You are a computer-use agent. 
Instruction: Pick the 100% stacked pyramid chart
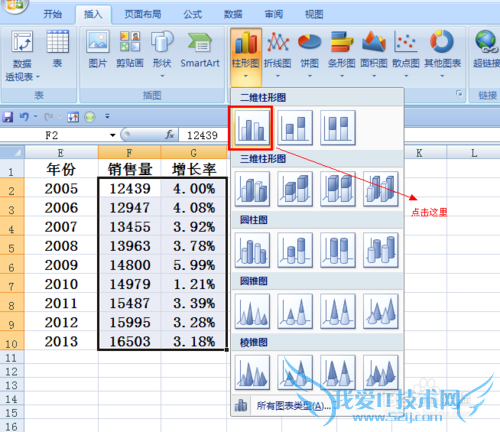[338, 372]
